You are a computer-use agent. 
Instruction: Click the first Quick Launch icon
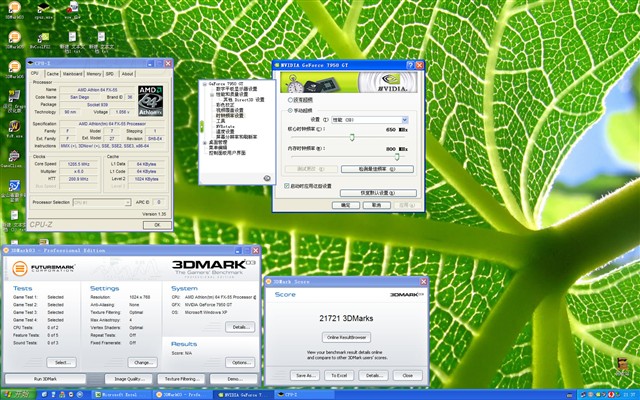[x=44, y=395]
